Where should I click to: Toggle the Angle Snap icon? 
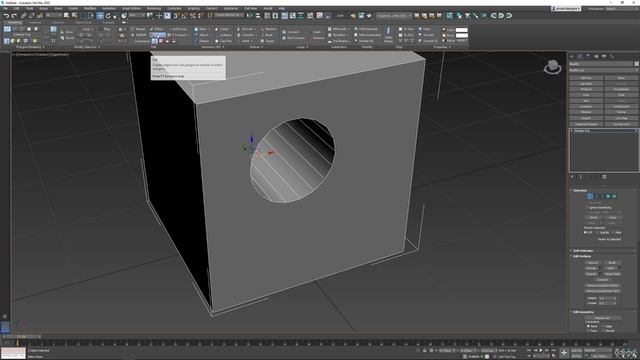coord(184,16)
